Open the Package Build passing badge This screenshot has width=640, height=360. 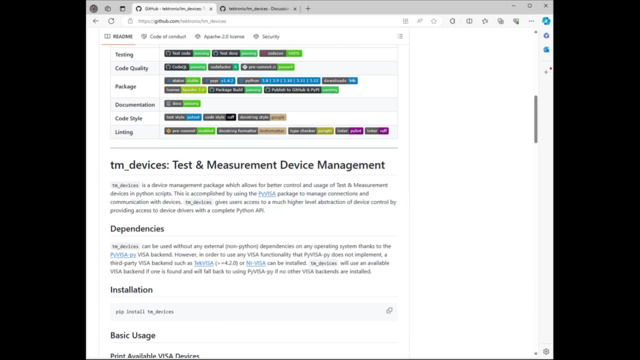pyautogui.click(x=235, y=89)
